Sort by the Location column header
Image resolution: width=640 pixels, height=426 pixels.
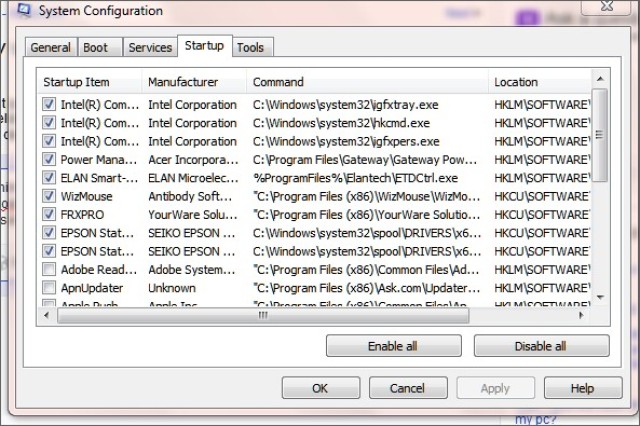tap(540, 82)
